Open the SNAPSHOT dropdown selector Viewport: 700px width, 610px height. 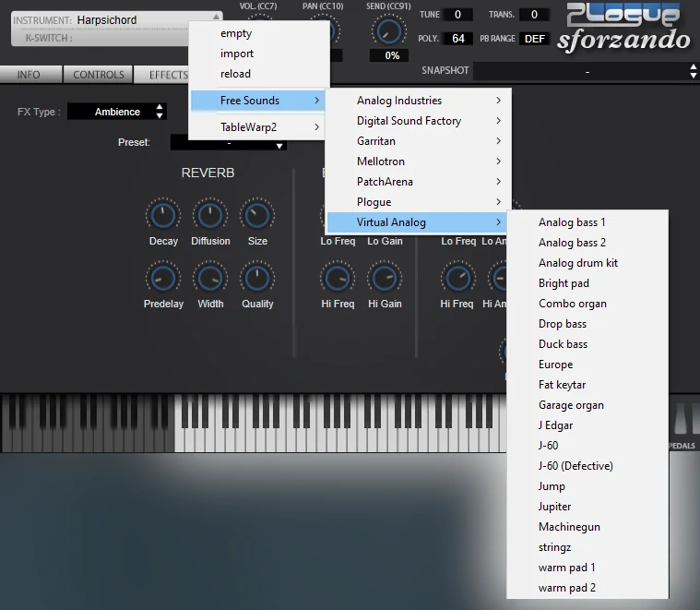point(587,71)
